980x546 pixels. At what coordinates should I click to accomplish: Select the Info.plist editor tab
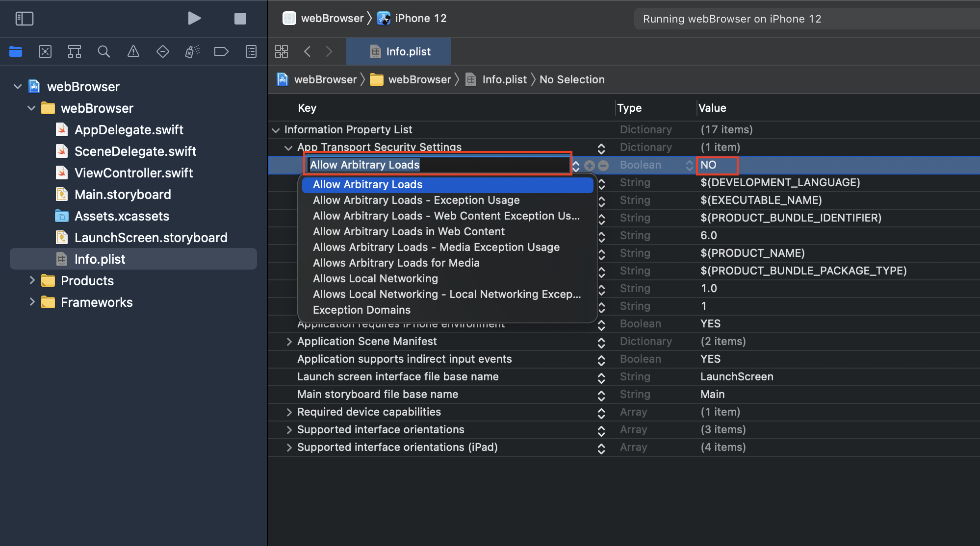[399, 51]
